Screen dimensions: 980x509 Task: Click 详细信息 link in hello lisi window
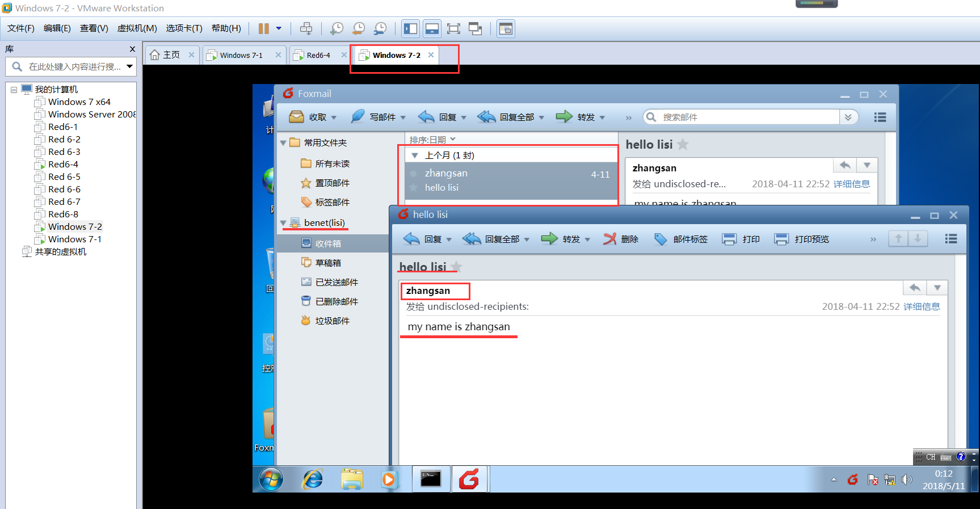pyautogui.click(x=922, y=306)
